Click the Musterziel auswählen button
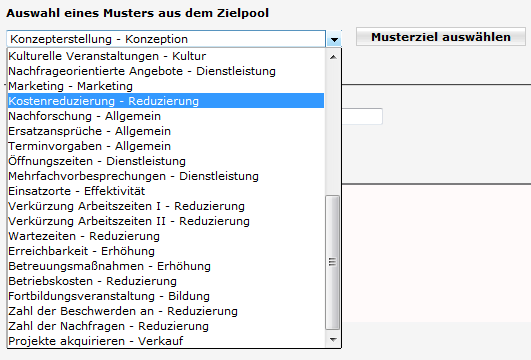531x360 pixels. pos(441,37)
